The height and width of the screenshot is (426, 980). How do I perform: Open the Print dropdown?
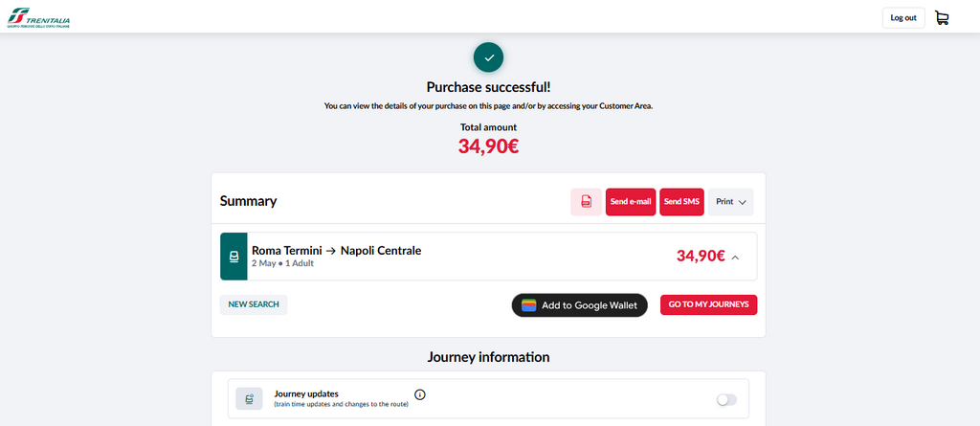click(x=730, y=202)
